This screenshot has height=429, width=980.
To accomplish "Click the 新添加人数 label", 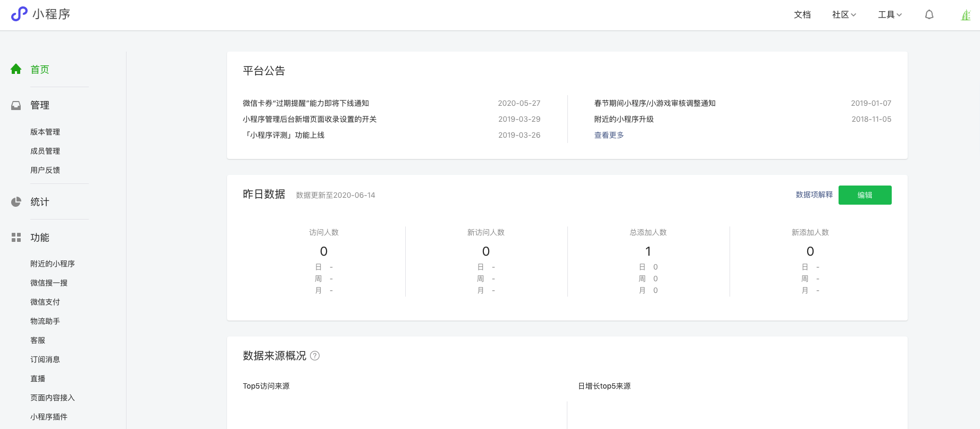I will point(810,232).
